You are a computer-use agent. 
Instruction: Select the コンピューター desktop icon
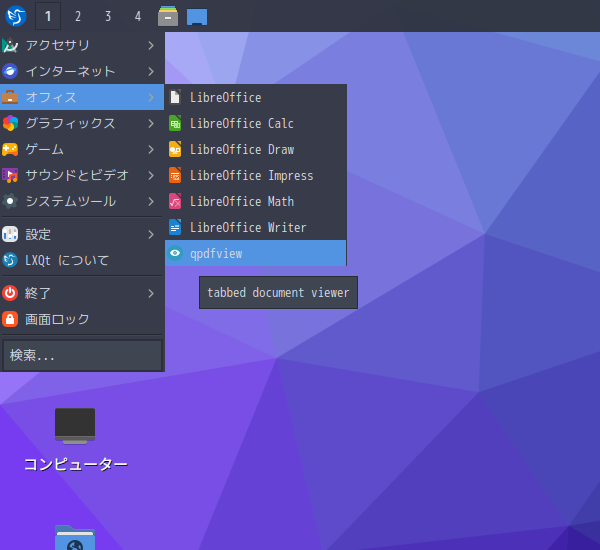(75, 440)
